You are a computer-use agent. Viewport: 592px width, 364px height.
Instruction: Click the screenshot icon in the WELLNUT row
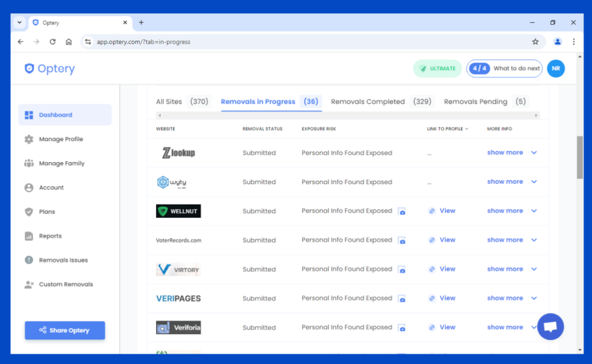(x=402, y=212)
